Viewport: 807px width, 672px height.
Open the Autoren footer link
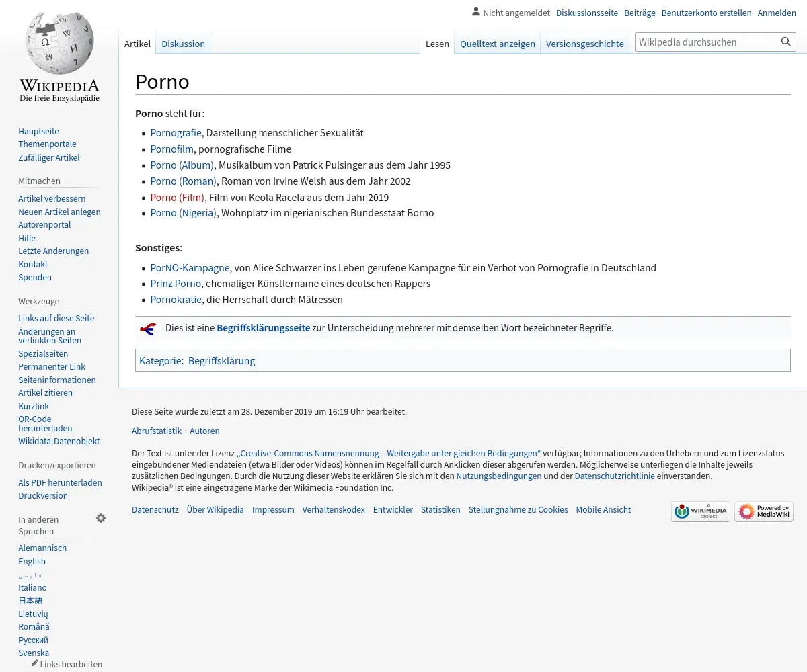[x=204, y=431]
